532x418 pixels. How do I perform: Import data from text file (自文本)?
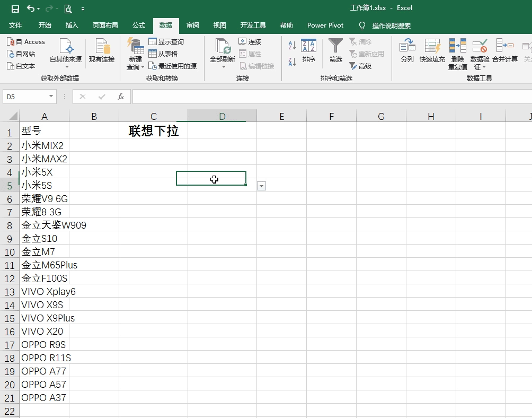(x=21, y=66)
